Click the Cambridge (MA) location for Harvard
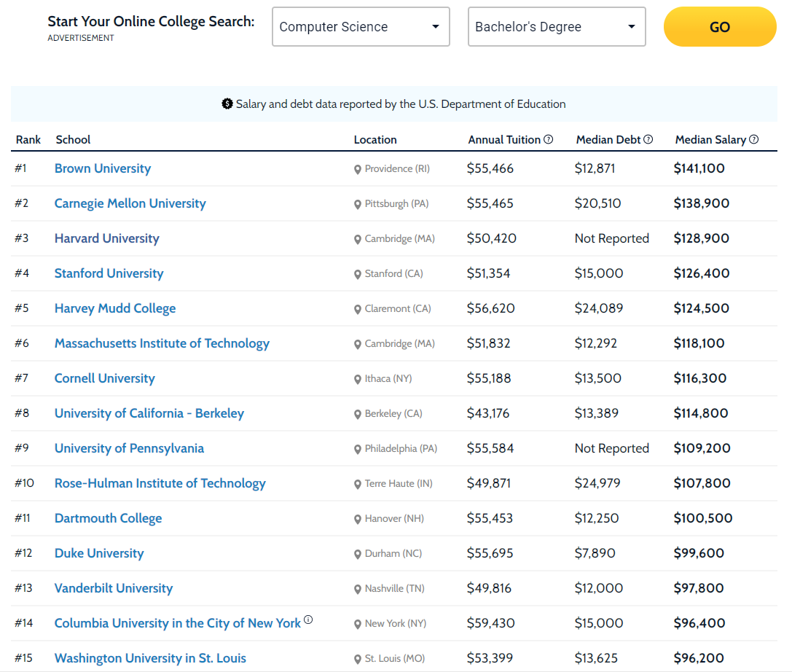The height and width of the screenshot is (672, 792). coord(399,238)
